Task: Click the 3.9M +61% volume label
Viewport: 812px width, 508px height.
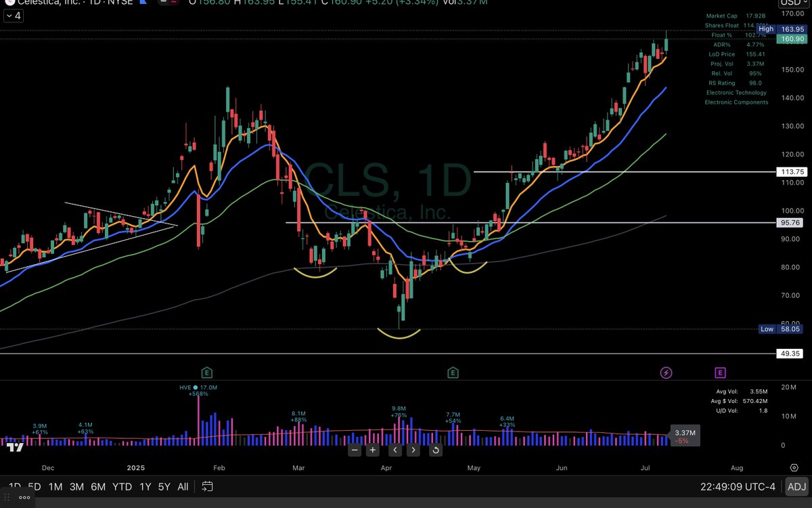Action: click(x=40, y=428)
